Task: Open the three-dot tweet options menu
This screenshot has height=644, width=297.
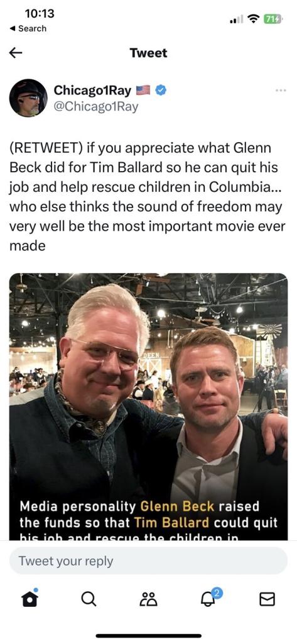Action: tap(281, 91)
